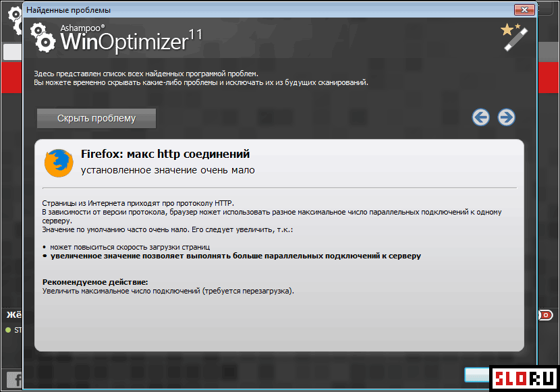Click the partially visible button at dialog bottom
The height and width of the screenshot is (392, 560).
click(x=477, y=375)
